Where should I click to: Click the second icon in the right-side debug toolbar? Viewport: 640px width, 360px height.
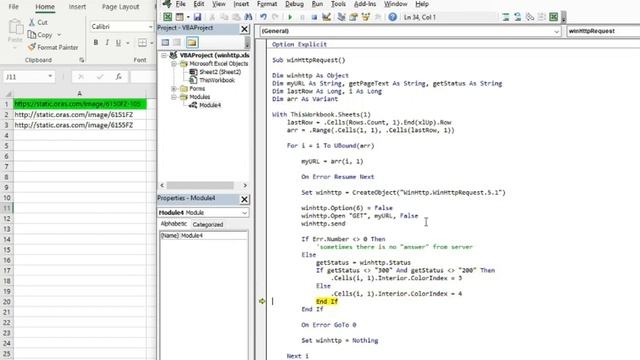[x=518, y=17]
